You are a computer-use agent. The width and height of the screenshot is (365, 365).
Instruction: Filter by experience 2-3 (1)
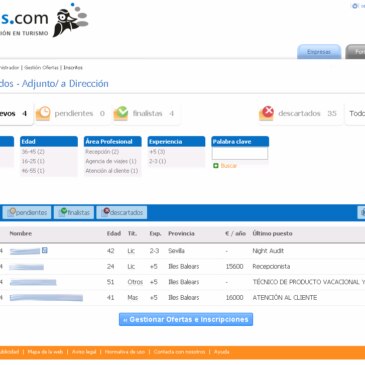coord(158,161)
